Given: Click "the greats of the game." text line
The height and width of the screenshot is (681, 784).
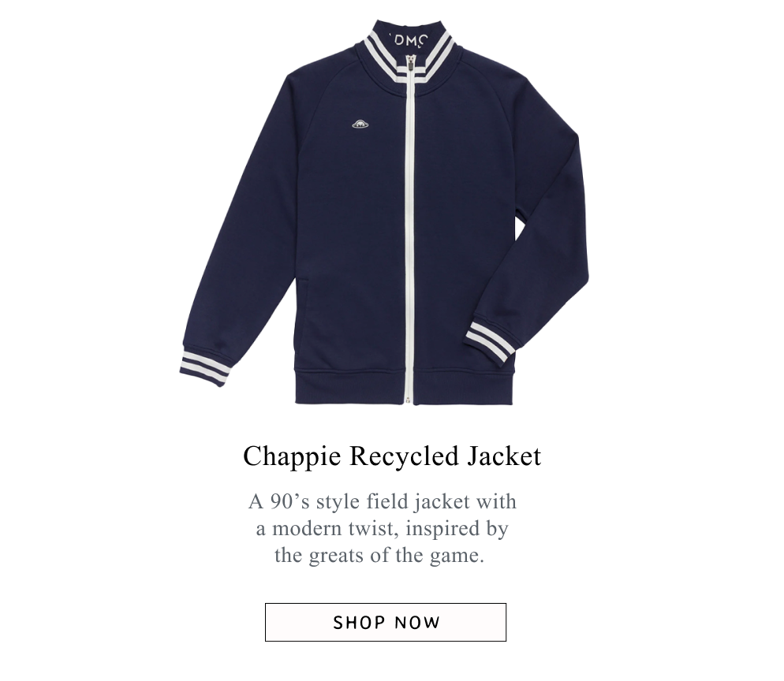Looking at the screenshot, I should 379,555.
